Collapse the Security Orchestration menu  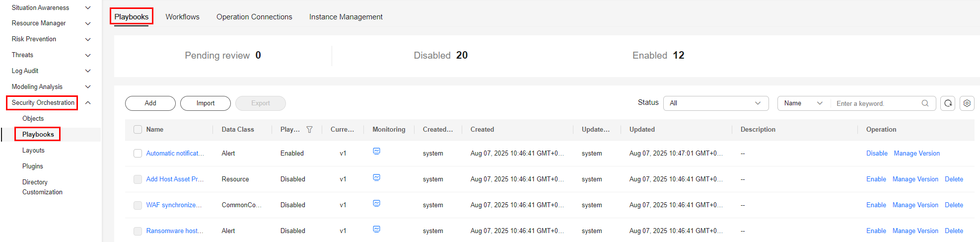pyautogui.click(x=88, y=103)
